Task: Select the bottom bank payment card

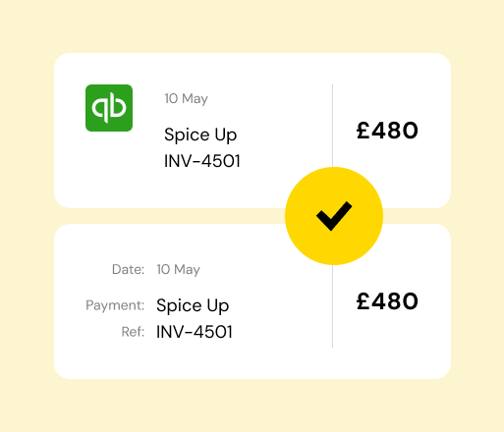Action: (252, 301)
